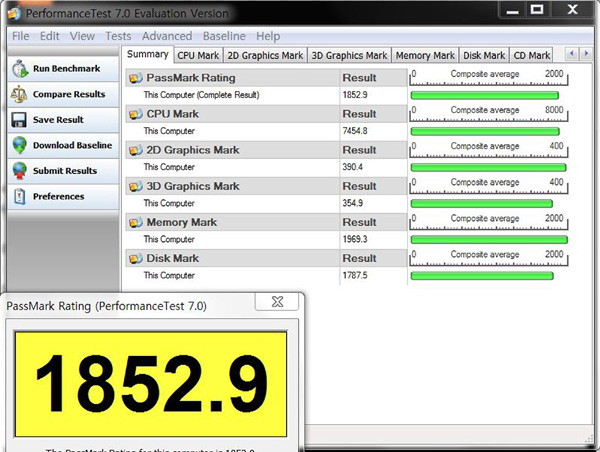Select the 1852.9 PassMark result value
Screen dimensions: 600x452
tap(355, 95)
